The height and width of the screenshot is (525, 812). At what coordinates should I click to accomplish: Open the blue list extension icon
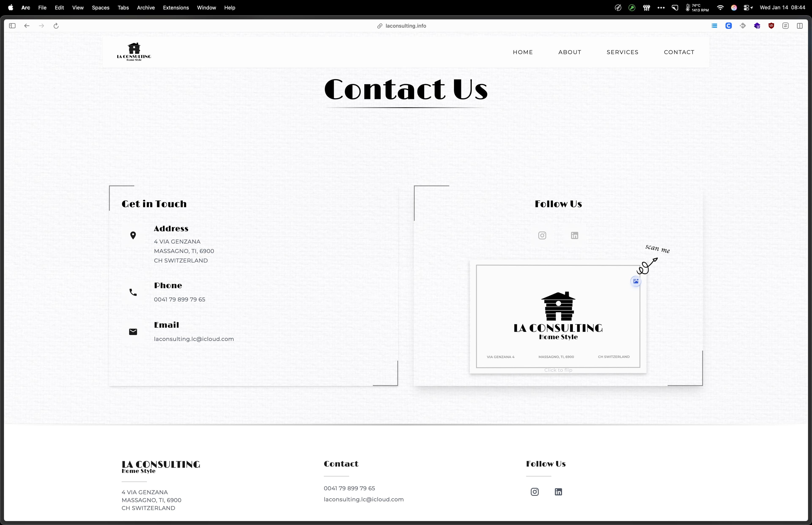click(x=715, y=26)
